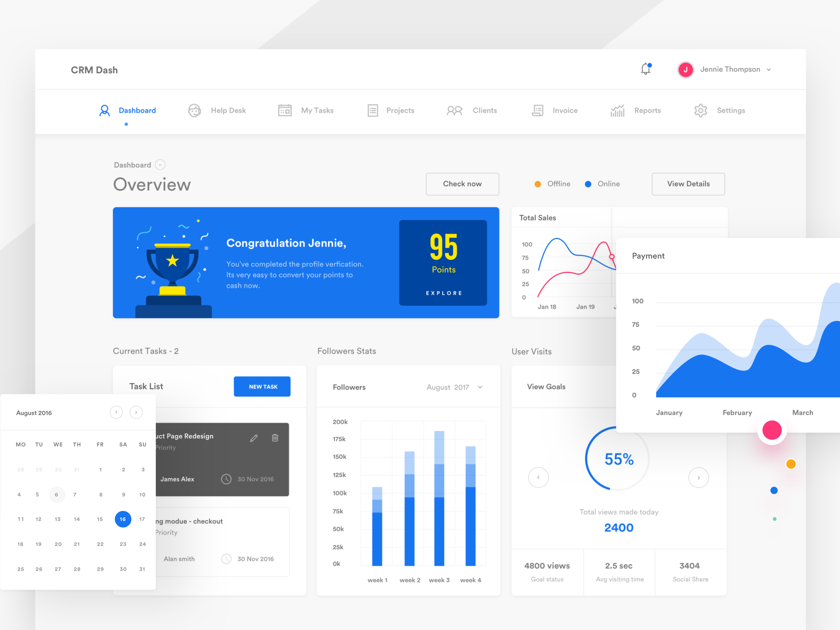The image size is (840, 630).
Task: Click the notification bell icon
Action: coord(644,70)
